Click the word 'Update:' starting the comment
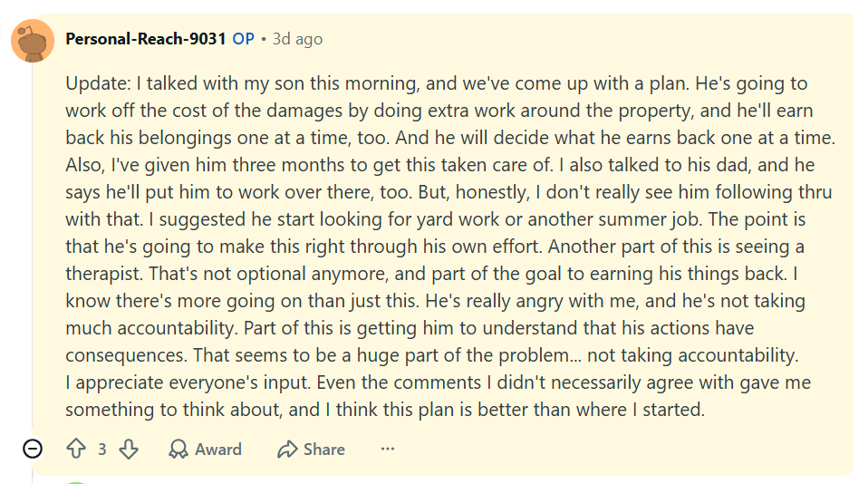This screenshot has height=484, width=868. coord(99,83)
